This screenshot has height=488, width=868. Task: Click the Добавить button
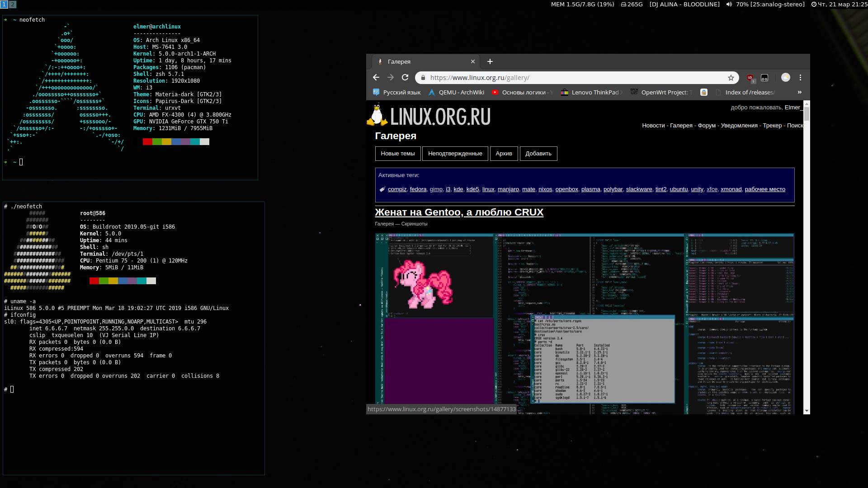pos(538,154)
